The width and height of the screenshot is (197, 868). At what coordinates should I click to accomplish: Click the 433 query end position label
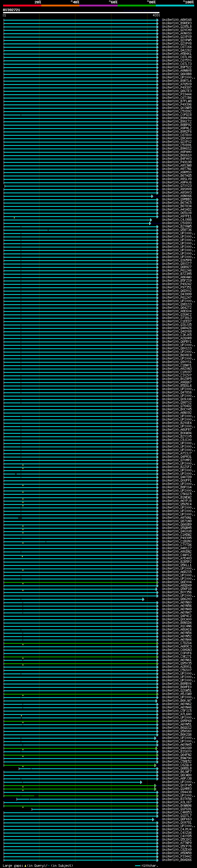click(x=155, y=15)
